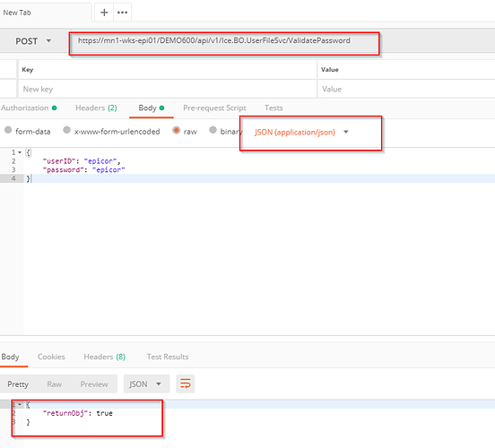Click the request URL field
The width and height of the screenshot is (495, 448).
pyautogui.click(x=224, y=40)
